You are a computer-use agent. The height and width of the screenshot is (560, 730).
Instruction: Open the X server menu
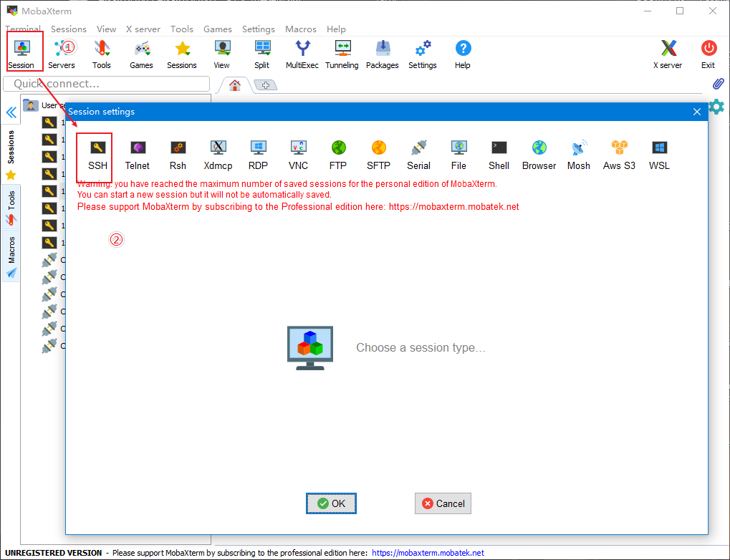(x=143, y=29)
